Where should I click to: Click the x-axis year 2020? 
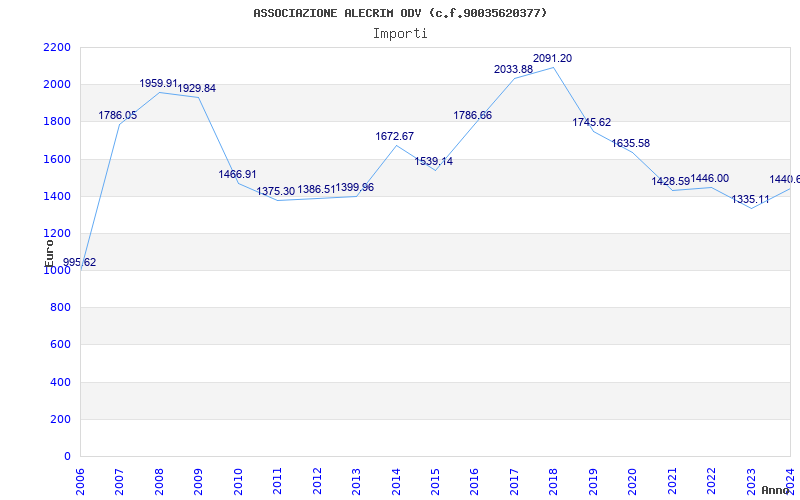pyautogui.click(x=633, y=481)
